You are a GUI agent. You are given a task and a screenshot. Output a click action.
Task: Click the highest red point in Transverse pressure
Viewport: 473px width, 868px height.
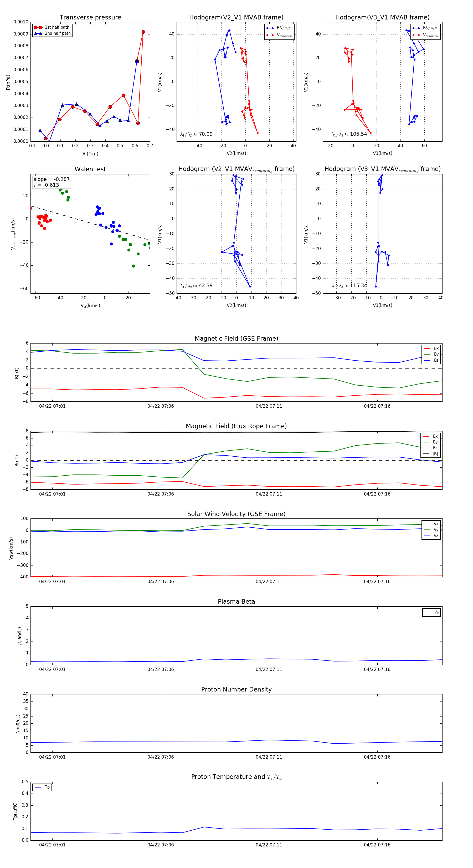tap(143, 32)
